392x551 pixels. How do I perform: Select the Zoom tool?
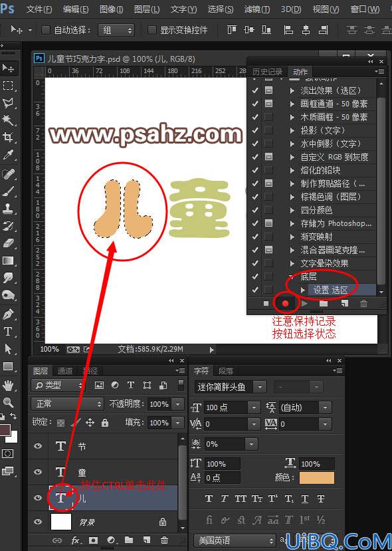point(8,402)
